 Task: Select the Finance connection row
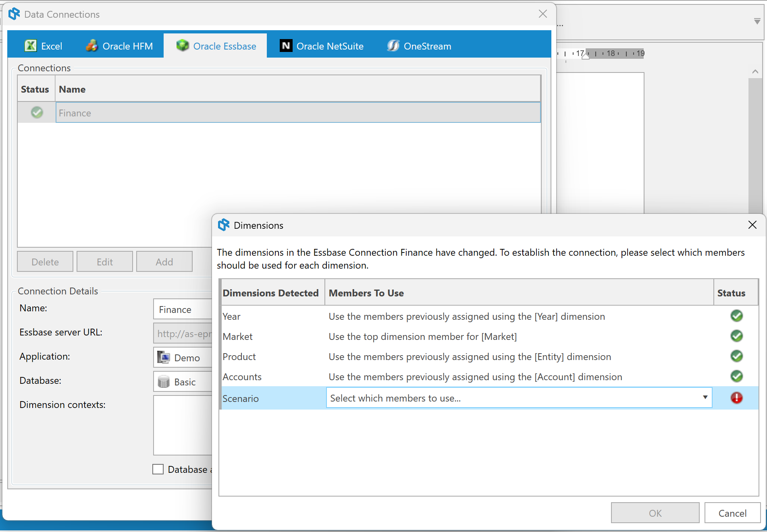(x=279, y=112)
